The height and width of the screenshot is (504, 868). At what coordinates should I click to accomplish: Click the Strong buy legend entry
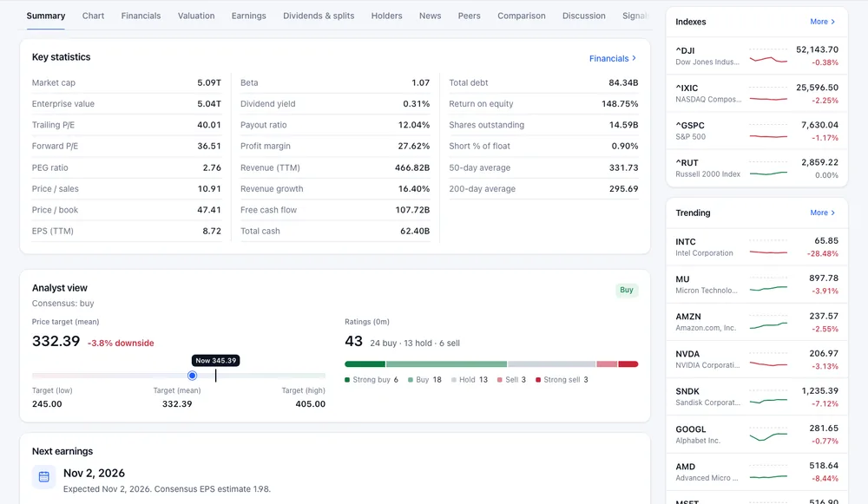[372, 380]
